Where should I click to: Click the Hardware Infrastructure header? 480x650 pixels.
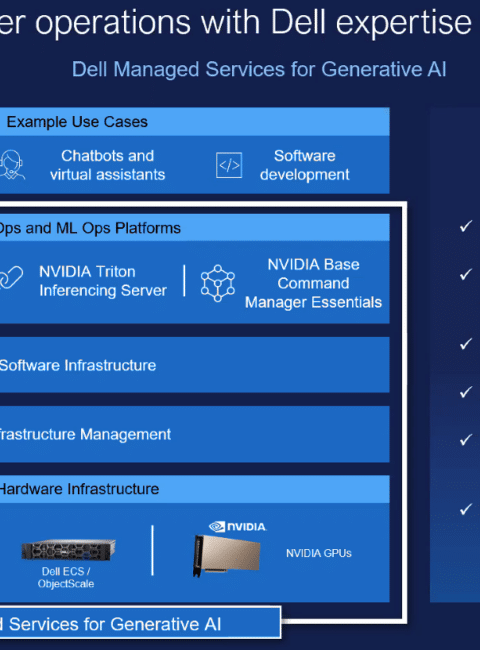[194, 489]
